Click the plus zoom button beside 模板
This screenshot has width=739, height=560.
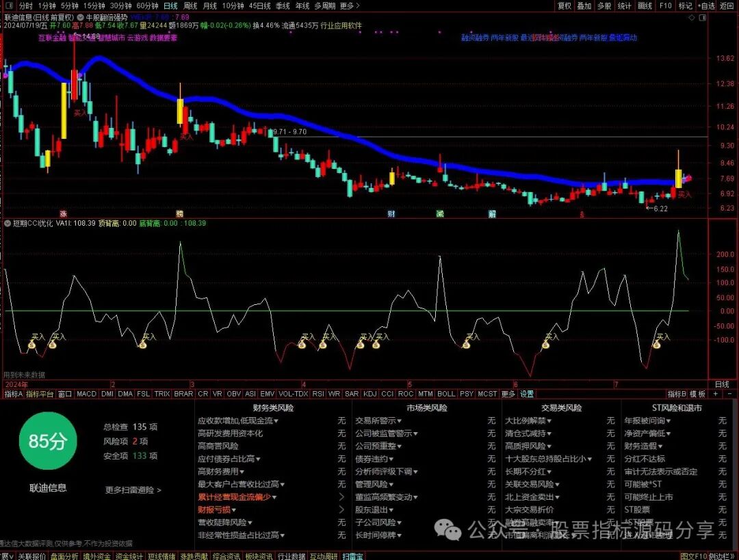tap(716, 394)
